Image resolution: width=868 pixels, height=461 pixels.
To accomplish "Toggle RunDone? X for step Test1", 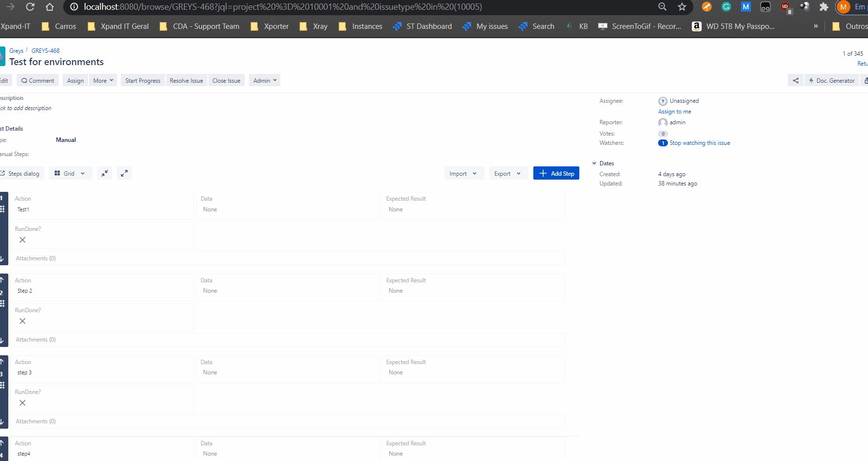I will coord(23,240).
